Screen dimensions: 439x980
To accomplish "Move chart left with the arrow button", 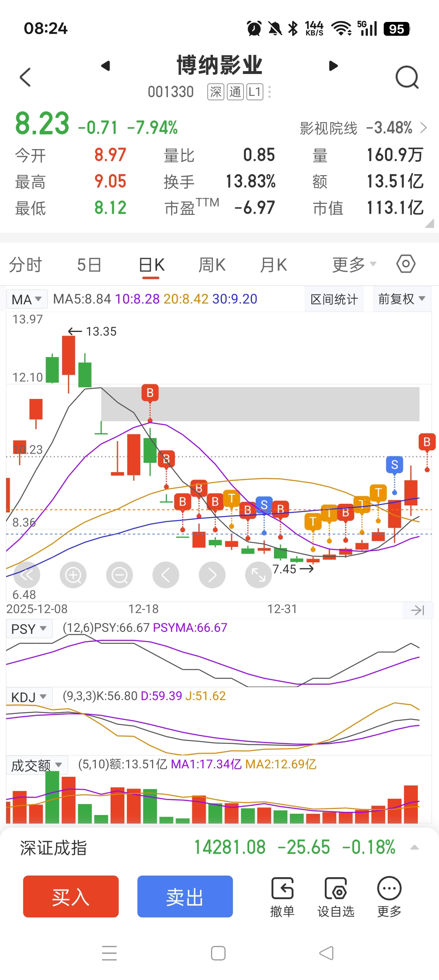I will tap(166, 575).
